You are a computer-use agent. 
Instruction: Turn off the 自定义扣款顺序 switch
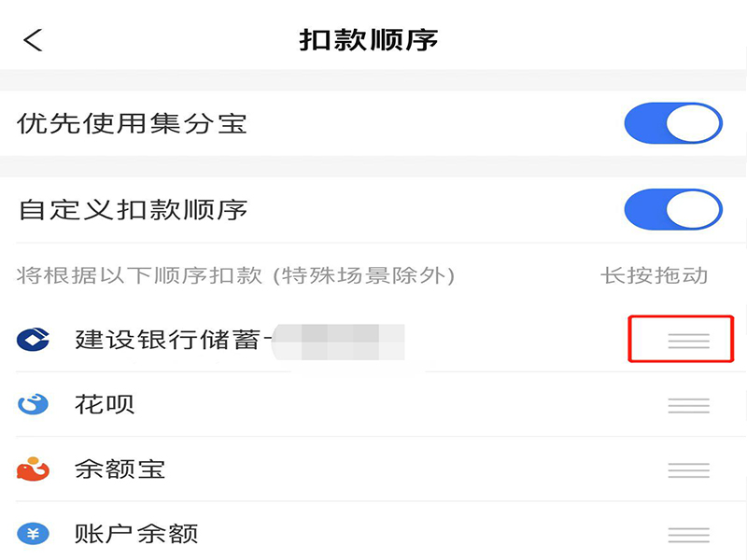tap(673, 209)
